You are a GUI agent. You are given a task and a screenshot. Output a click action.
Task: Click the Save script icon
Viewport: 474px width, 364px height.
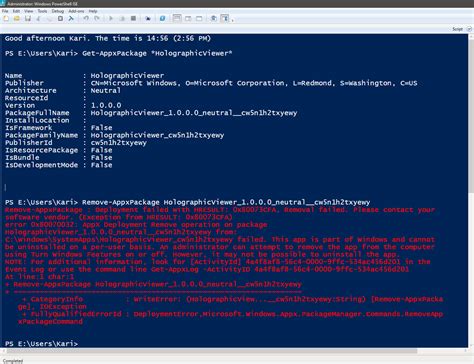pos(28,18)
